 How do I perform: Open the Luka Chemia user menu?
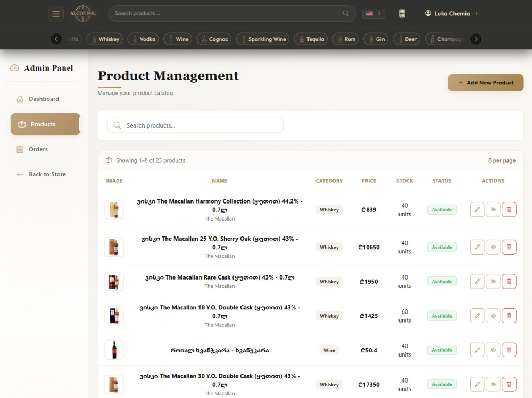coord(451,14)
